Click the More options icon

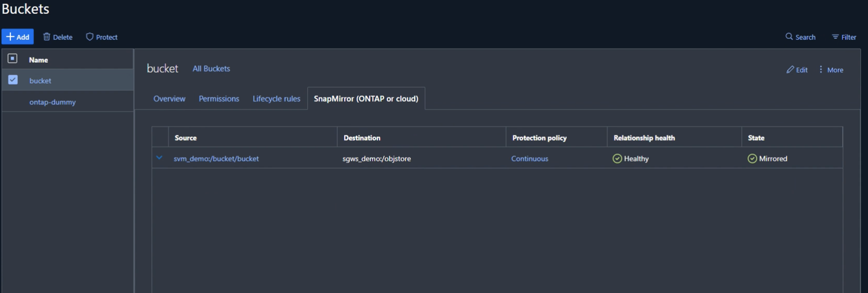tap(821, 69)
